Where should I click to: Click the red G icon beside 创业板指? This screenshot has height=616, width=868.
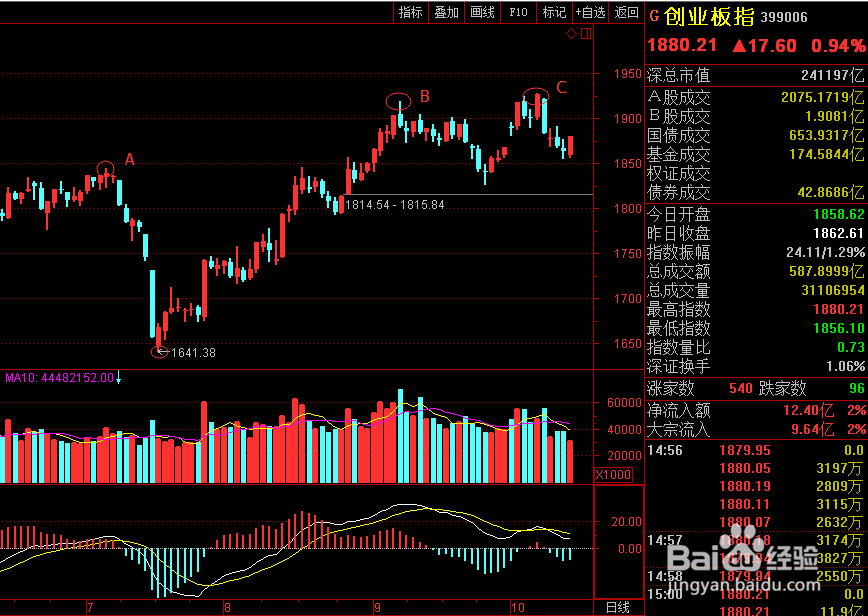pyautogui.click(x=654, y=17)
